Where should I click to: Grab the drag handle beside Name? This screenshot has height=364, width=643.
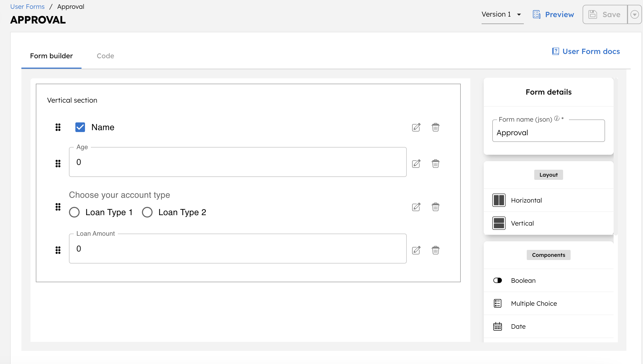point(58,127)
